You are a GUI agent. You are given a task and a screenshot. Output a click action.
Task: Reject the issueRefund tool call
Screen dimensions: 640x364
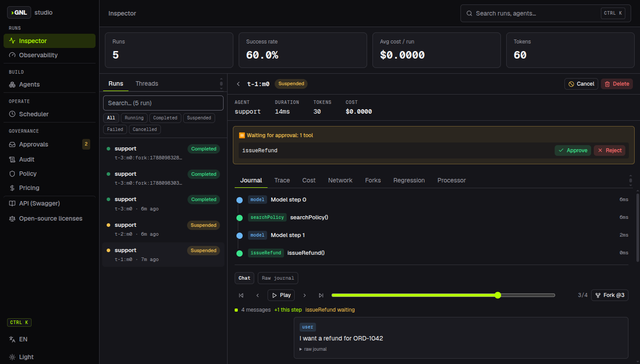point(609,150)
